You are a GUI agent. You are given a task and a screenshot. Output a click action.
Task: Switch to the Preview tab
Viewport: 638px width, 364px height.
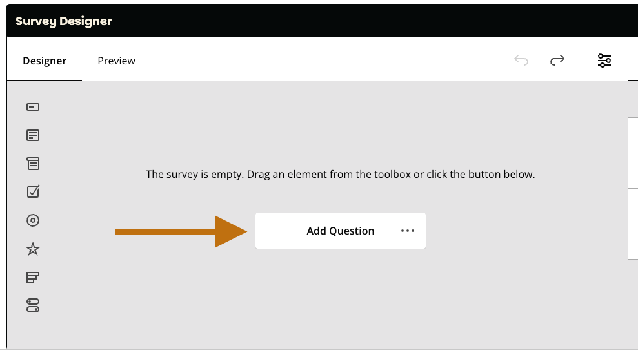116,61
